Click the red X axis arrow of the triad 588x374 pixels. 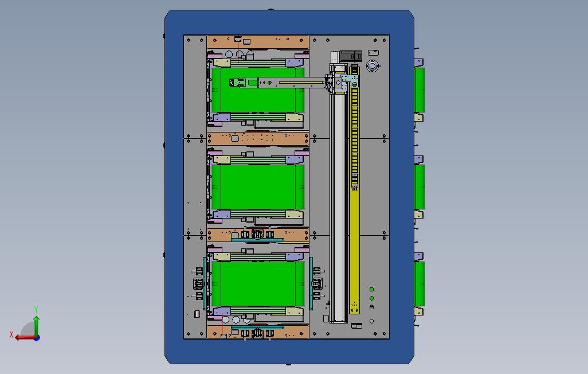coord(25,338)
